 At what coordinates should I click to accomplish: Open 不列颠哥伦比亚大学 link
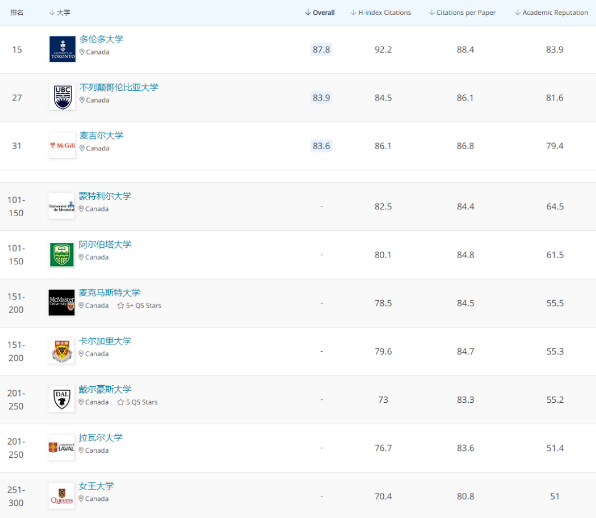(119, 87)
